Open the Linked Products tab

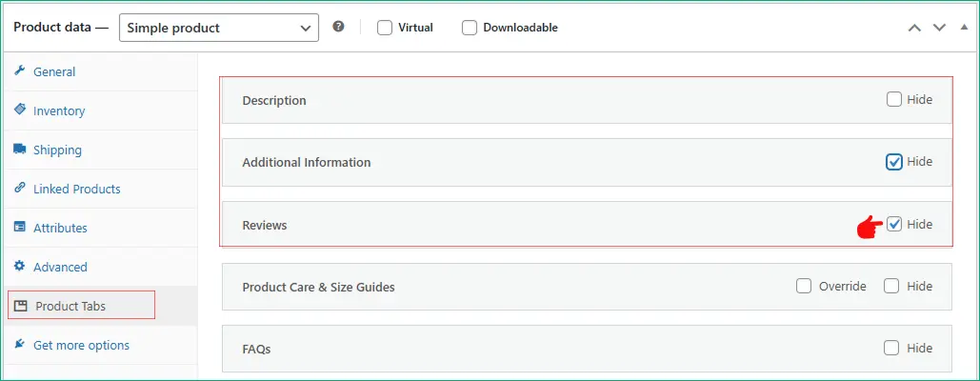point(101,189)
